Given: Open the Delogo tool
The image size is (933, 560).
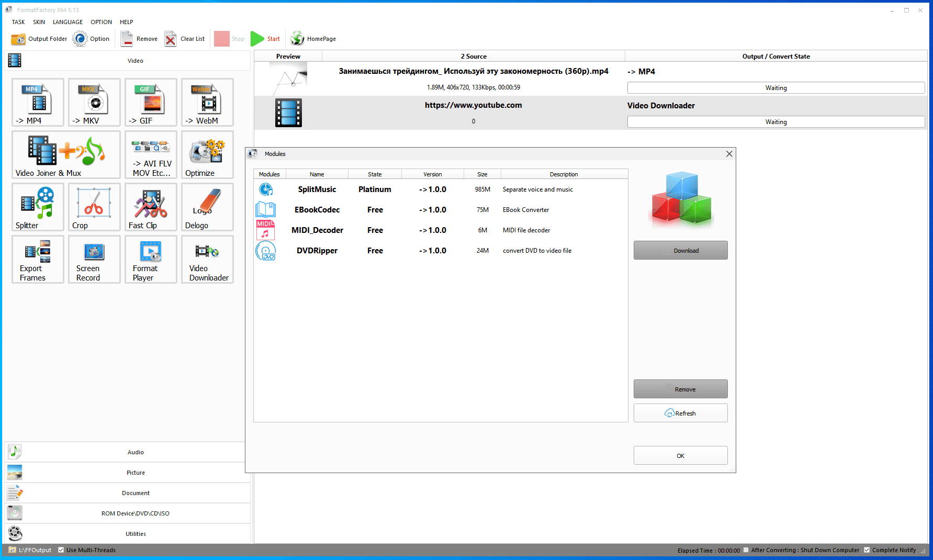Looking at the screenshot, I should [207, 207].
